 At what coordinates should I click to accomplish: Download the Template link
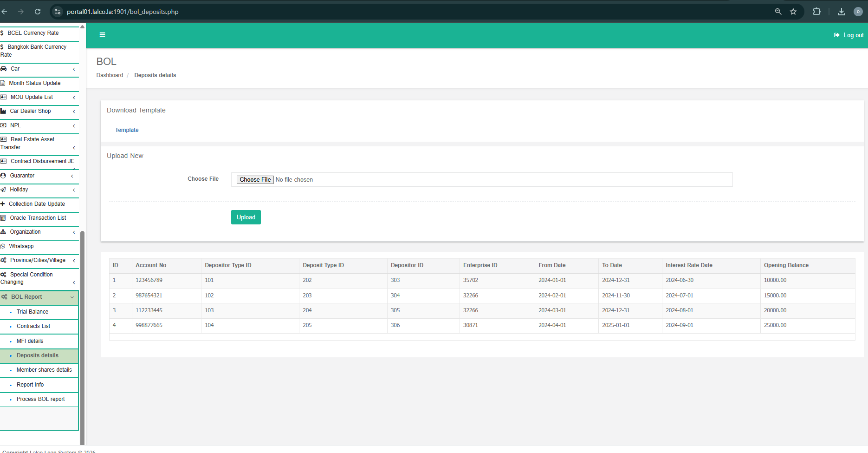[127, 130]
